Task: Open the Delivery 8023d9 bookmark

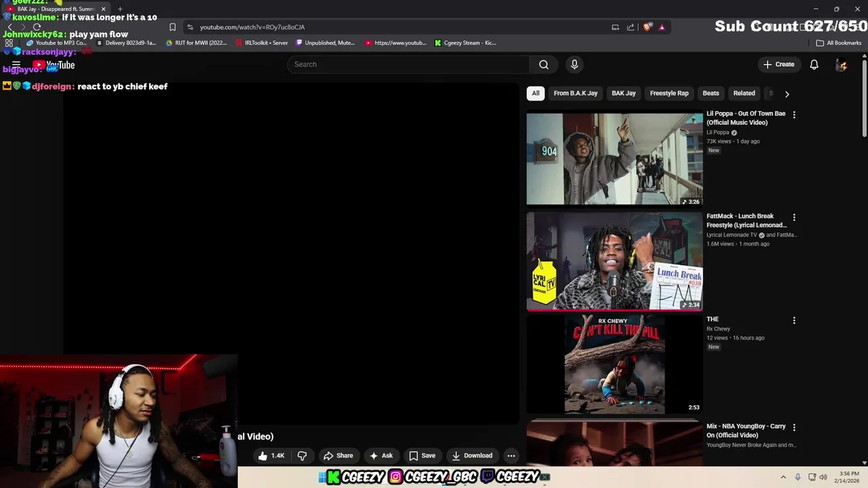Action: [126, 43]
